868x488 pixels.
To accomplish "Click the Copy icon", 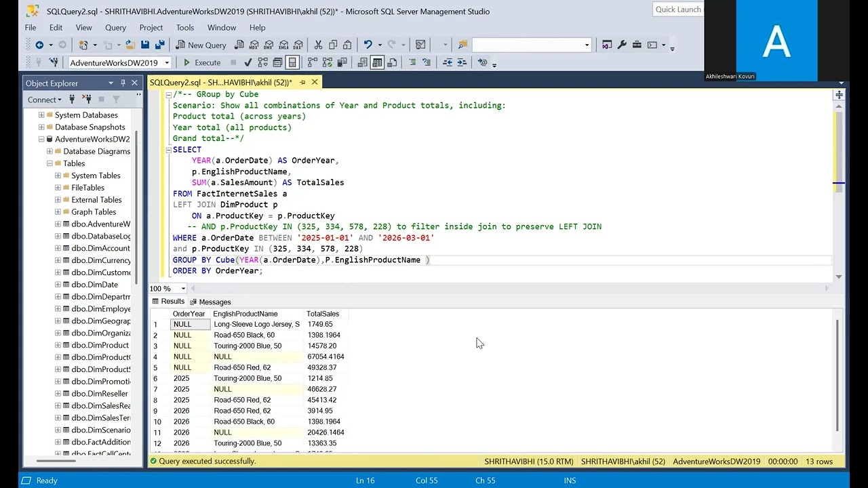I will pyautogui.click(x=333, y=45).
